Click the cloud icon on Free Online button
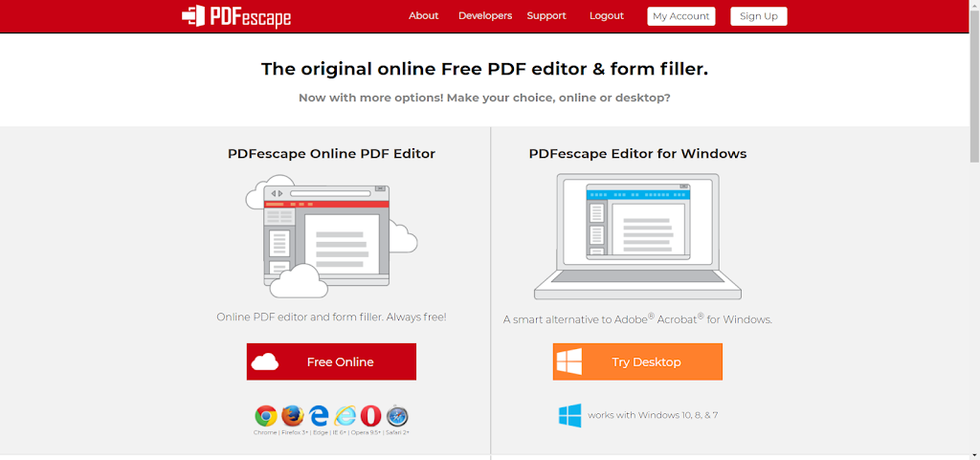This screenshot has width=980, height=460. pyautogui.click(x=265, y=361)
